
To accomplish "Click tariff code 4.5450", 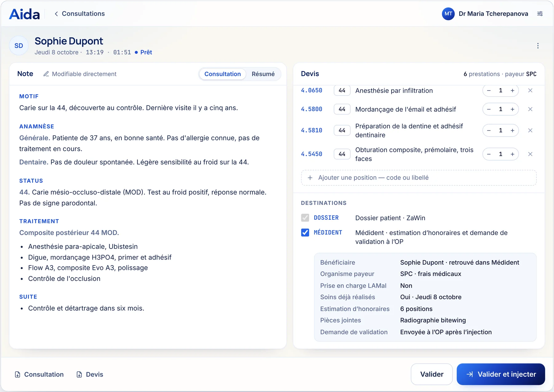I will pos(311,154).
